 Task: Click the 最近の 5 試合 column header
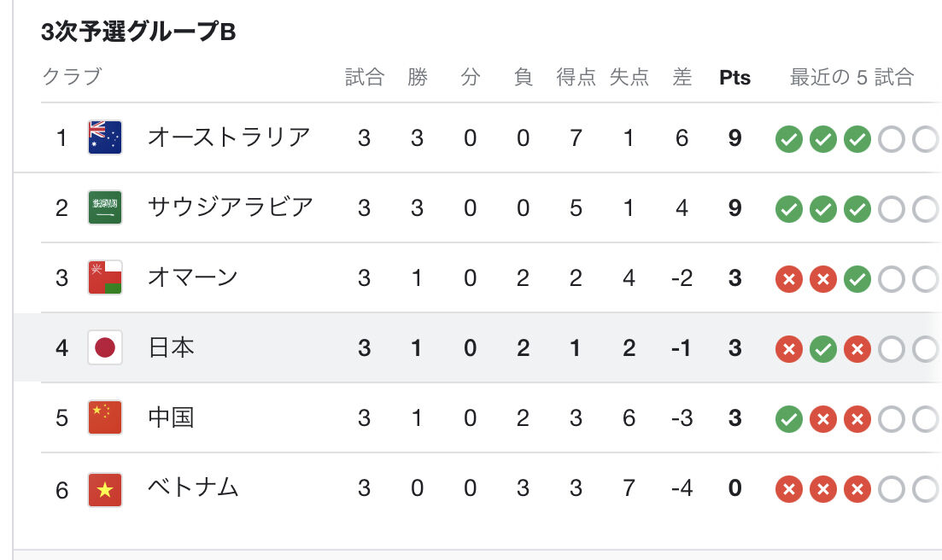(851, 78)
